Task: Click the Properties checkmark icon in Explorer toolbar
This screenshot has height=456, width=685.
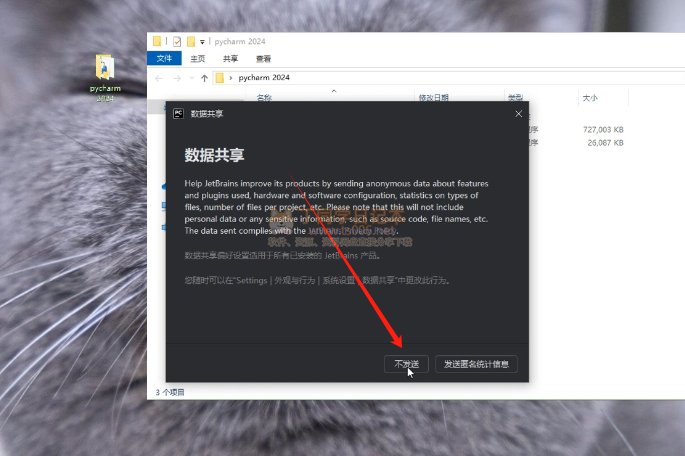Action: coord(177,41)
